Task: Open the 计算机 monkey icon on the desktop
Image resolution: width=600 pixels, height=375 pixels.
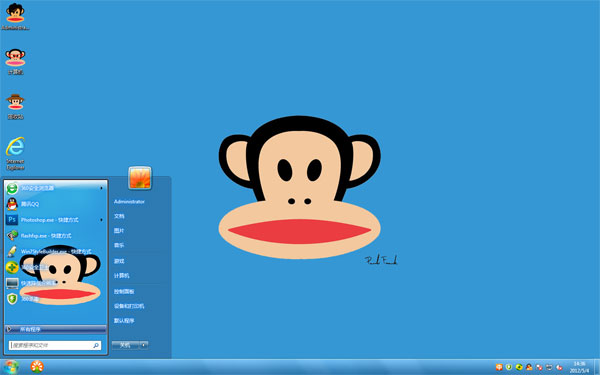Action: [15, 61]
